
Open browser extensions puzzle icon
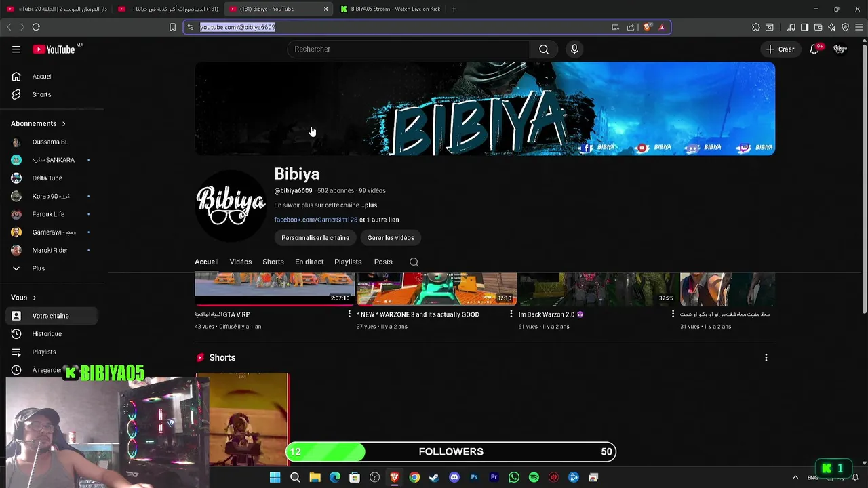[x=755, y=27]
